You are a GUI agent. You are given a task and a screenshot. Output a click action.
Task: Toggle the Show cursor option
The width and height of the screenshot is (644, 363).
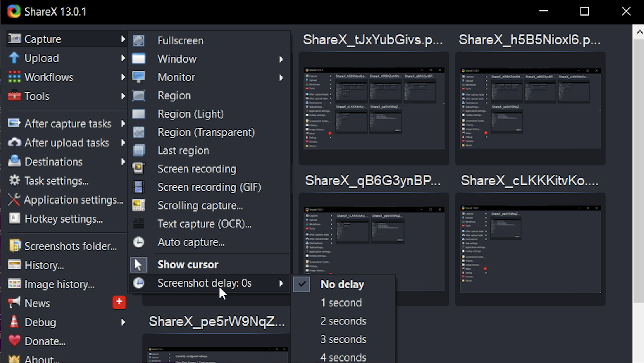pos(209,265)
